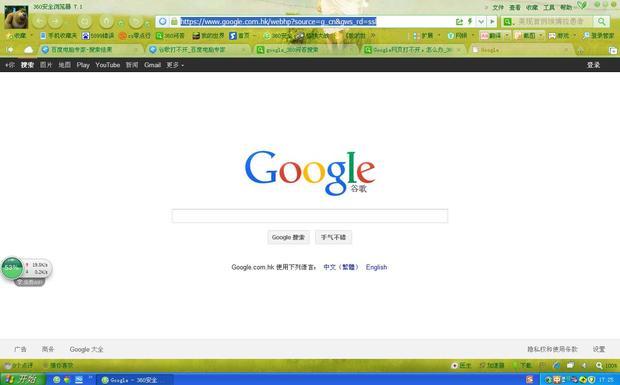The width and height of the screenshot is (620, 385).
Task: Click the +你 link in Google bar
Action: (x=10, y=65)
